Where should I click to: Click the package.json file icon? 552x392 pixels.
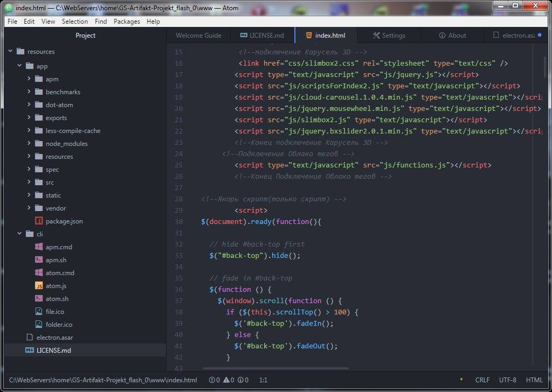[x=39, y=221]
